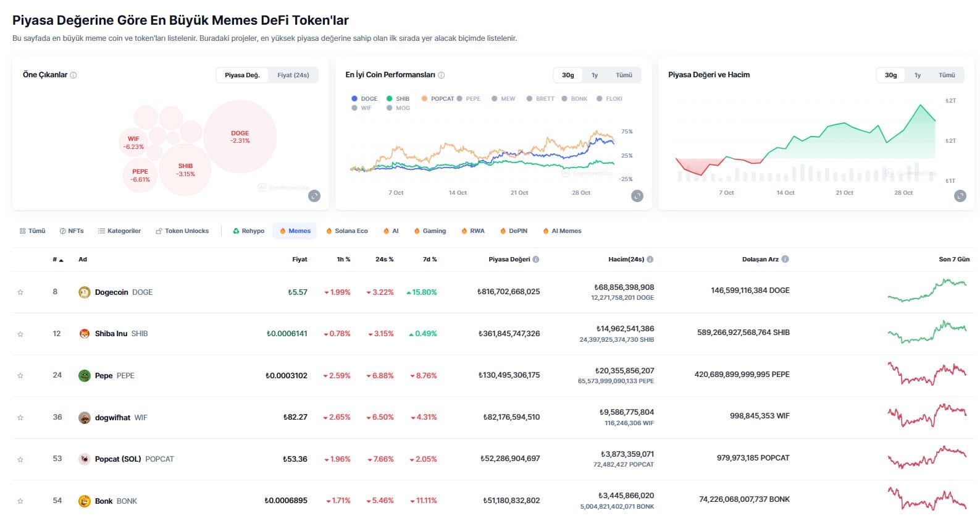Open info icon beside En İyi Coin Performansları
The image size is (980, 521).
pyautogui.click(x=441, y=75)
